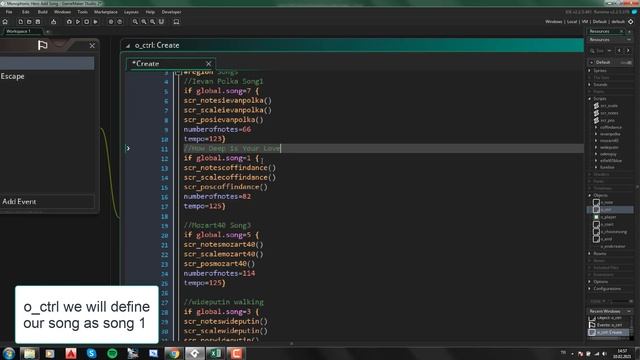Screen dimensions: 640x360
Task: Expand Sounds folder in resources
Action: (x=589, y=84)
